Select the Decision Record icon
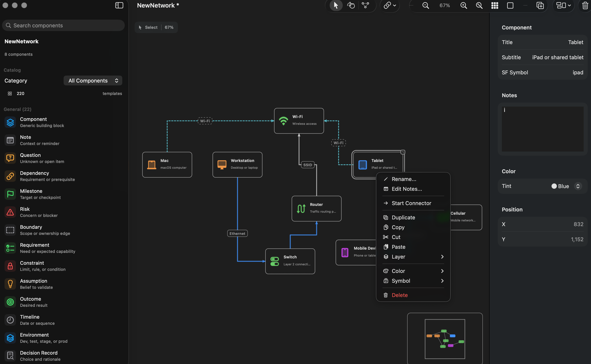Viewport: 591px width, 364px height. (x=10, y=356)
